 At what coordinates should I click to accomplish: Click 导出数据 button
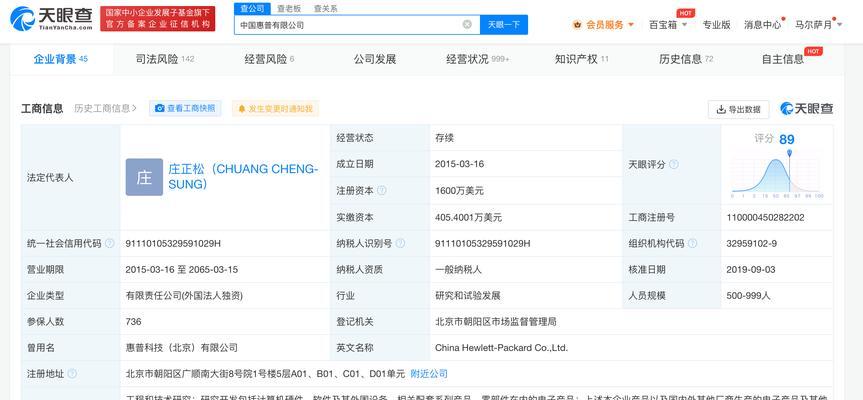pyautogui.click(x=738, y=109)
